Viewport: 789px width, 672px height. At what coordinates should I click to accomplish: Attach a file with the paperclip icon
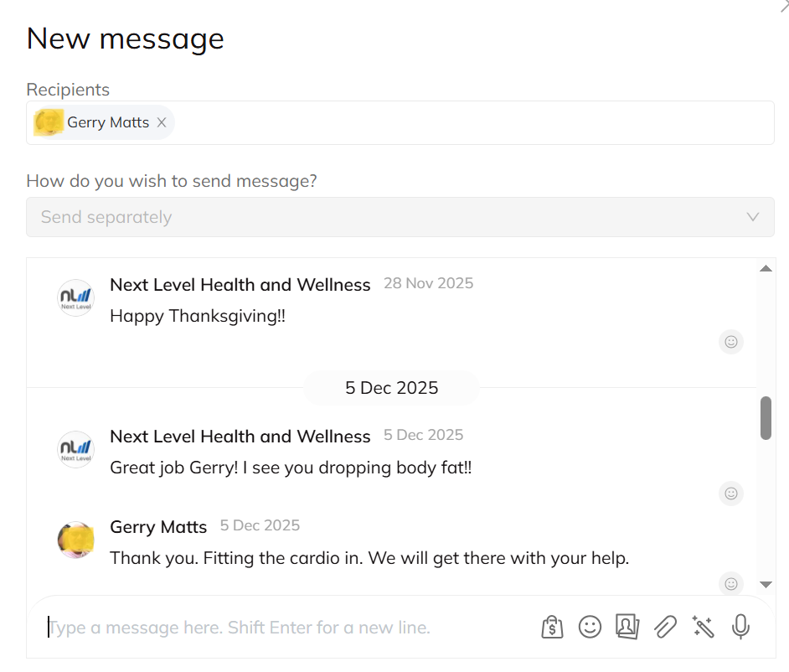(665, 627)
